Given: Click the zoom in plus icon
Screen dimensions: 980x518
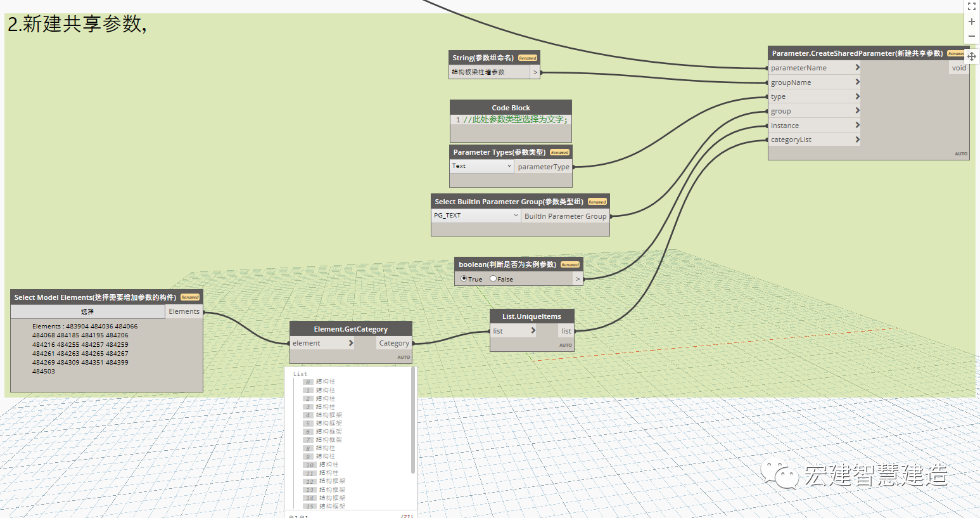Looking at the screenshot, I should click(971, 22).
